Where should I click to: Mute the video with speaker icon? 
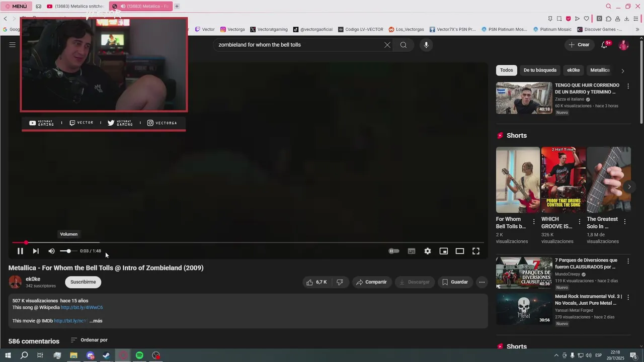click(51, 251)
